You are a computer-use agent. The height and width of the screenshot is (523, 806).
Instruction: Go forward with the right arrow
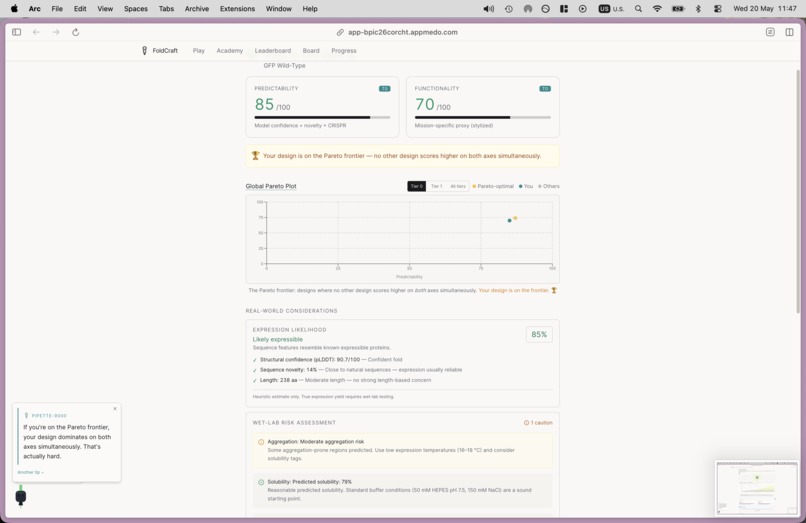tap(56, 32)
